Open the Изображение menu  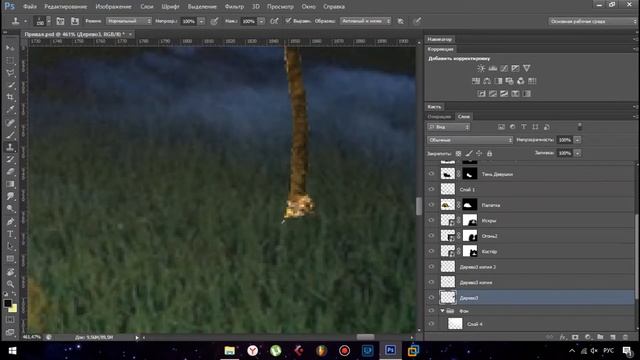coord(113,7)
